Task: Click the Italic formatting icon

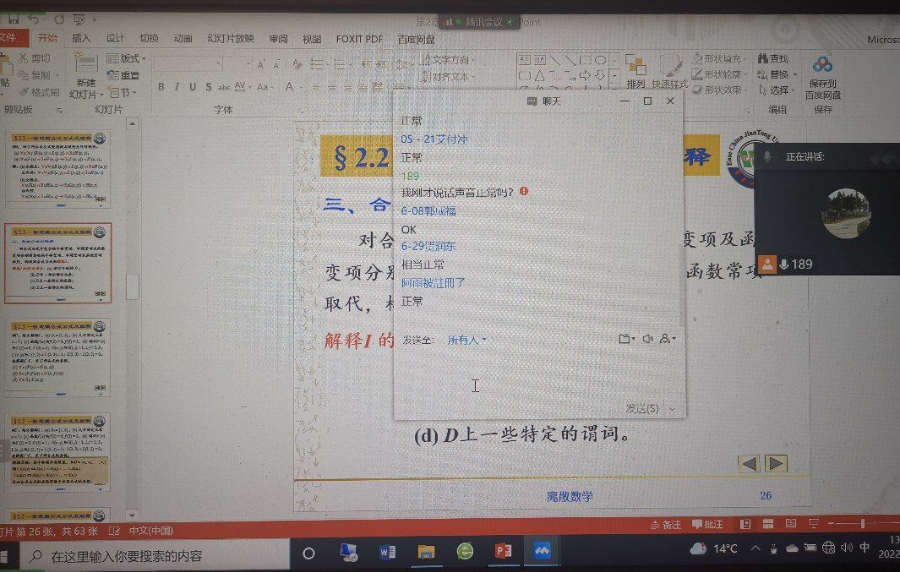Action: (177, 87)
